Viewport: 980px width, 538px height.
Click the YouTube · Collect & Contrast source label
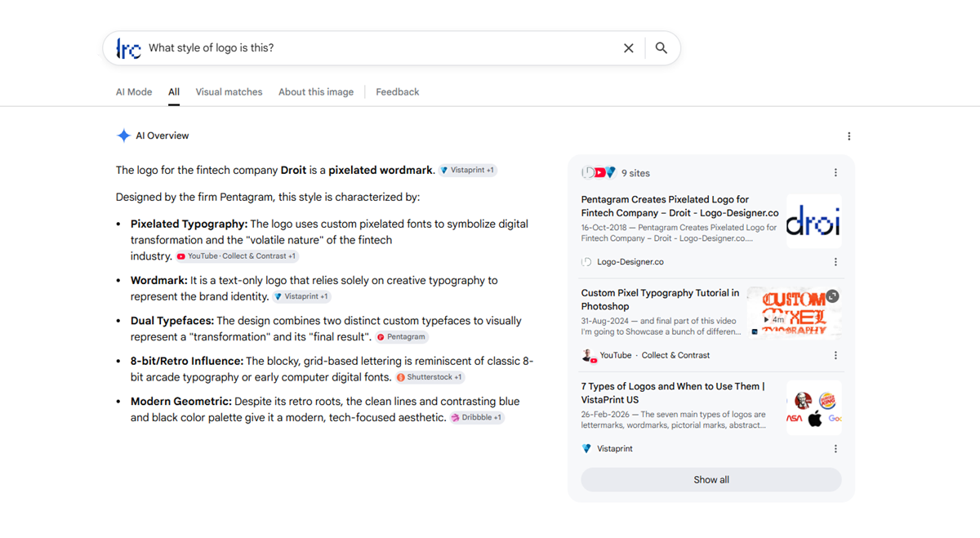pyautogui.click(x=655, y=356)
